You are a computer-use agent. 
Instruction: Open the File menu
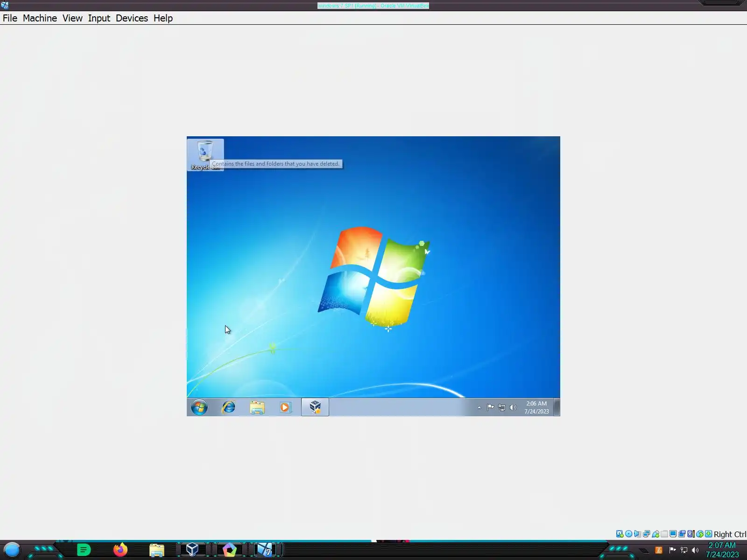[10, 18]
